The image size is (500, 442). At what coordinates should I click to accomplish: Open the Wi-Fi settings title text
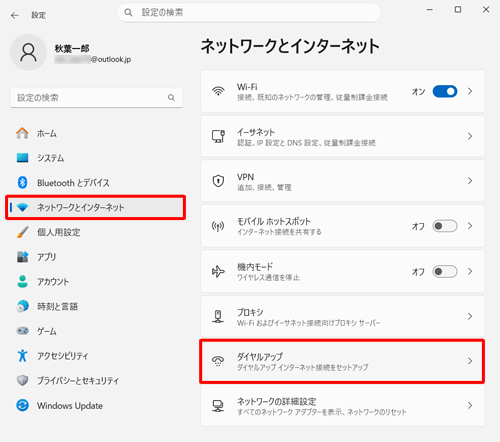tap(247, 87)
